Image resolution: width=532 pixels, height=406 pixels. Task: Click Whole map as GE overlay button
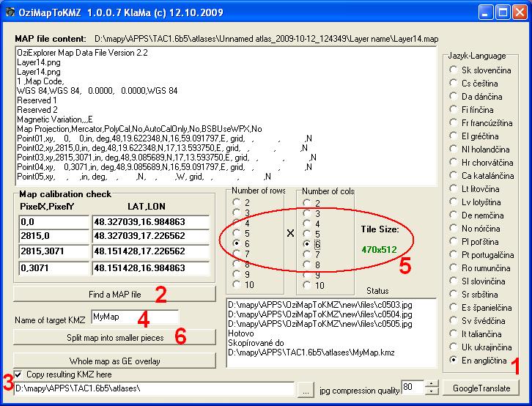coord(114,361)
